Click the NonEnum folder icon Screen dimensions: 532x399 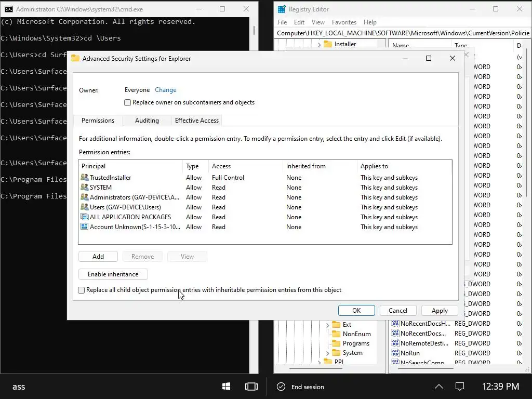pos(336,334)
